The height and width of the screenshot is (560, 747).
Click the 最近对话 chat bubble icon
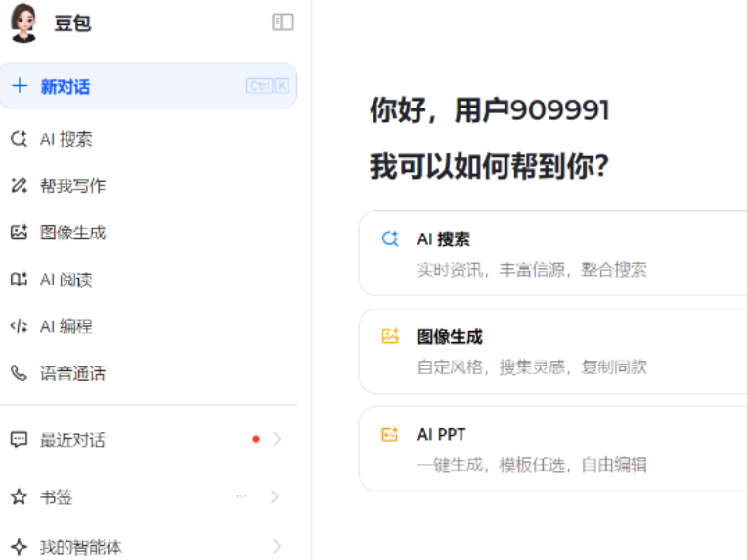(x=19, y=439)
